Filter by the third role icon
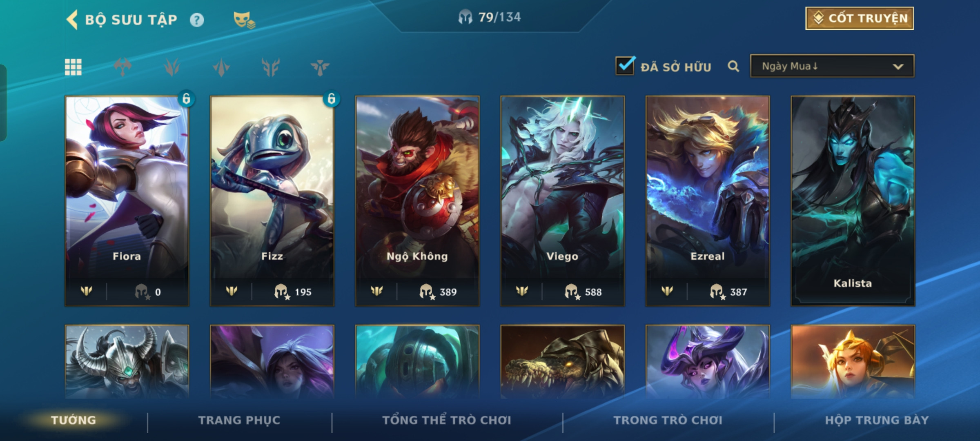980x441 pixels. pos(221,67)
